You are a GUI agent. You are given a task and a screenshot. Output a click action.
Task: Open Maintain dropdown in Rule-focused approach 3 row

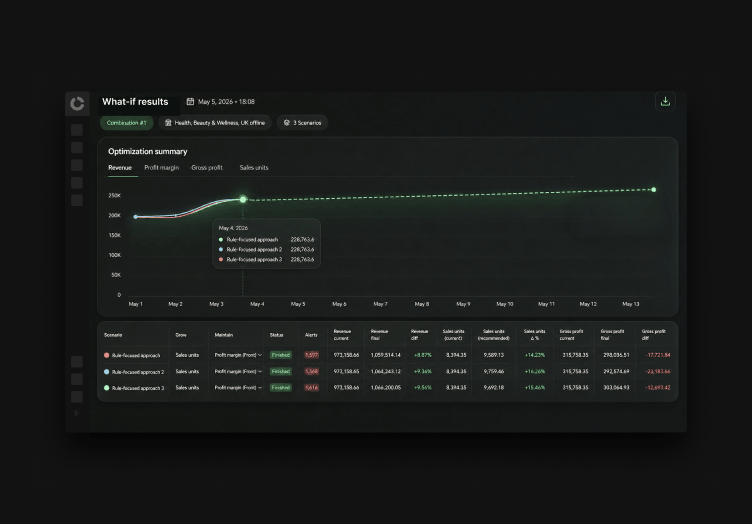coord(238,387)
